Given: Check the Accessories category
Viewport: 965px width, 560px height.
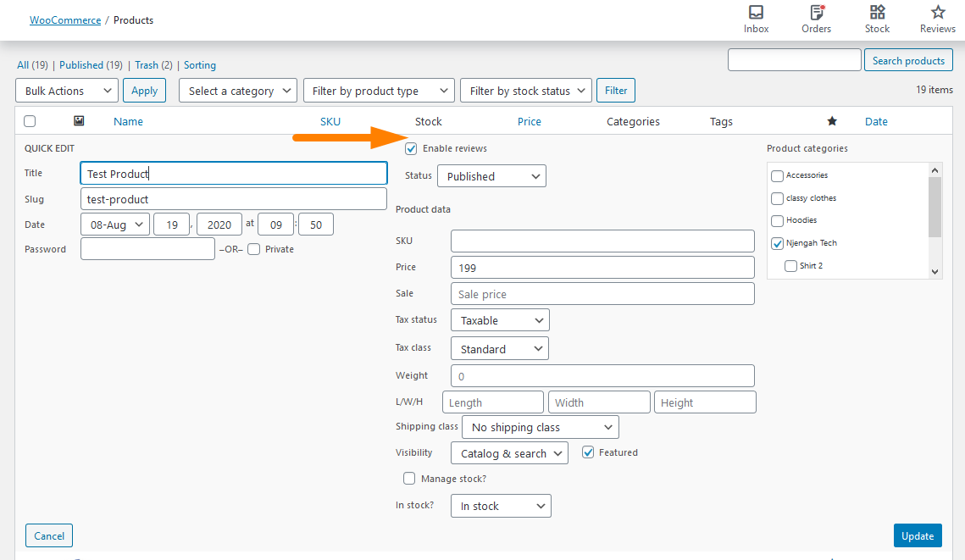Looking at the screenshot, I should [x=777, y=176].
